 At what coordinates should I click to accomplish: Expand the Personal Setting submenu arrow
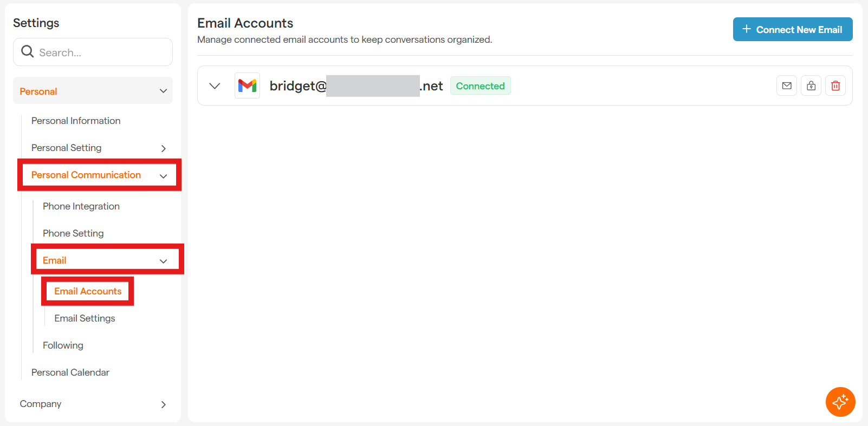(163, 148)
